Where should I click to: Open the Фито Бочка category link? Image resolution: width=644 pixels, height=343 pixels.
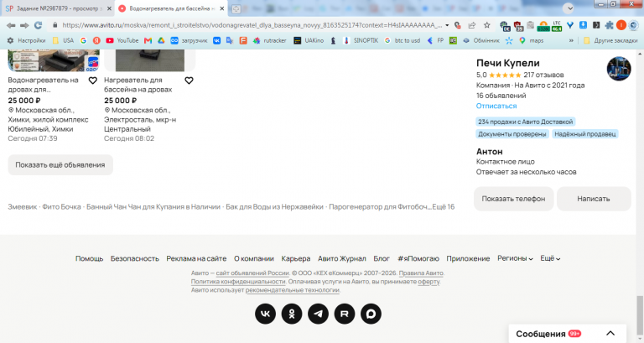(61, 206)
